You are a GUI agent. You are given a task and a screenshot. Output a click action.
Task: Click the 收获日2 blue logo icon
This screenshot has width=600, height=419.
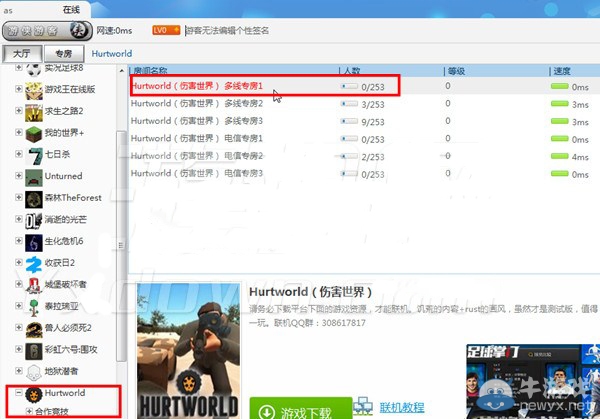(34, 264)
